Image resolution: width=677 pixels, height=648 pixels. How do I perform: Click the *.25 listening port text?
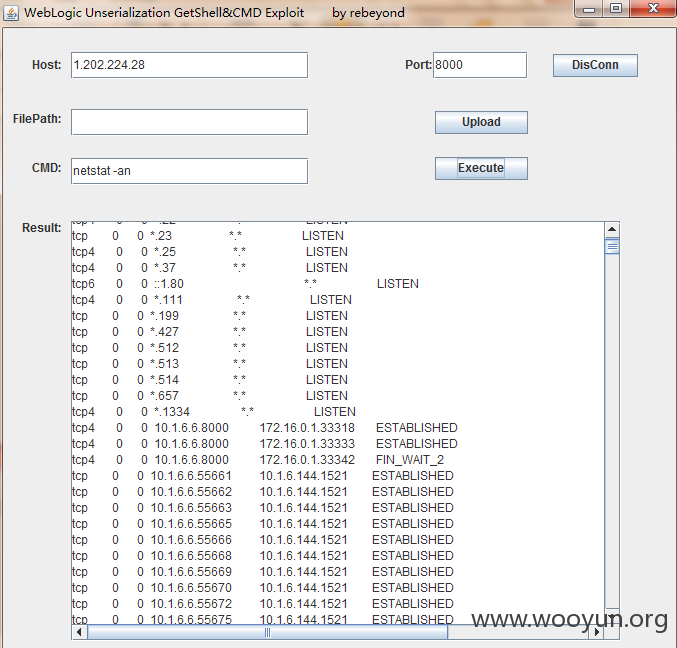165,252
